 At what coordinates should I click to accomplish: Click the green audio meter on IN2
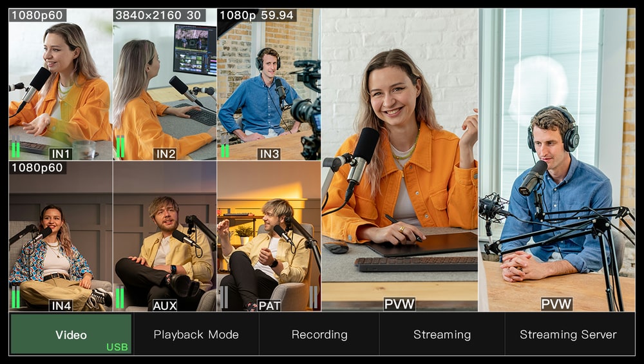(120, 147)
